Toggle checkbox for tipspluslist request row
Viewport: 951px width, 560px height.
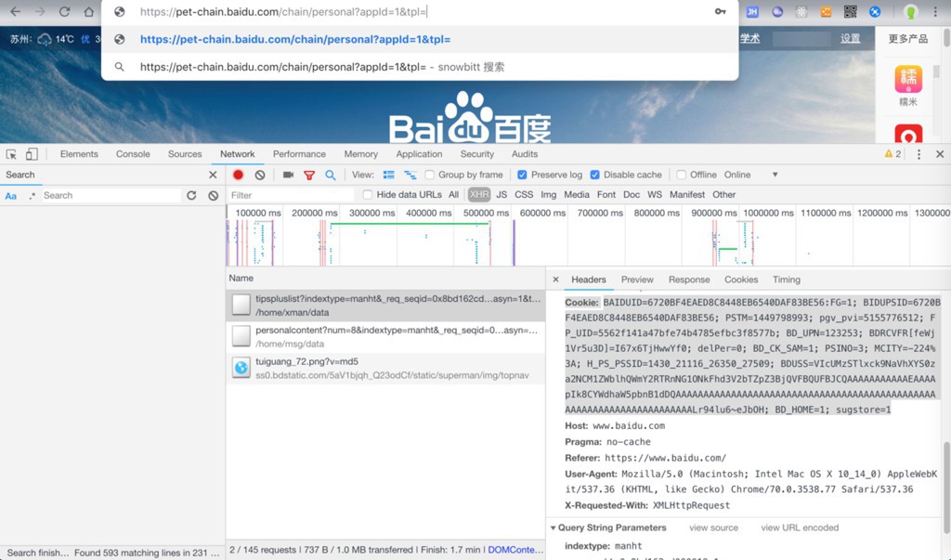pyautogui.click(x=241, y=305)
